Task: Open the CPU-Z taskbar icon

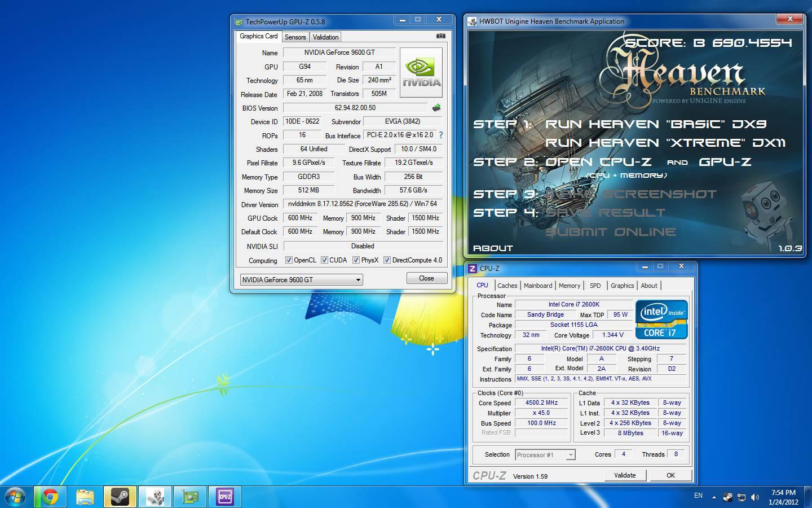Action: [224, 497]
